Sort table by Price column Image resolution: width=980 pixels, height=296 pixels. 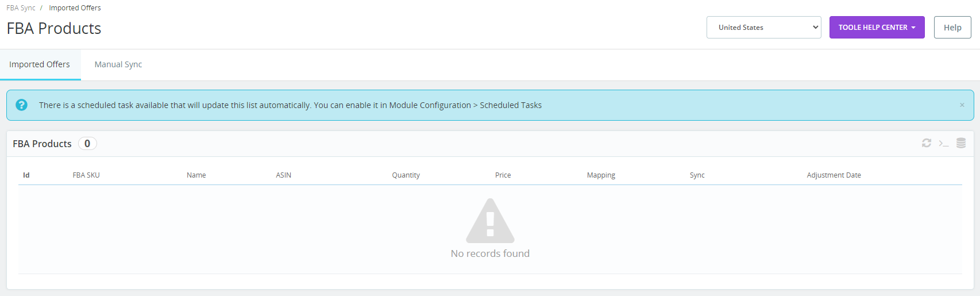pyautogui.click(x=503, y=175)
